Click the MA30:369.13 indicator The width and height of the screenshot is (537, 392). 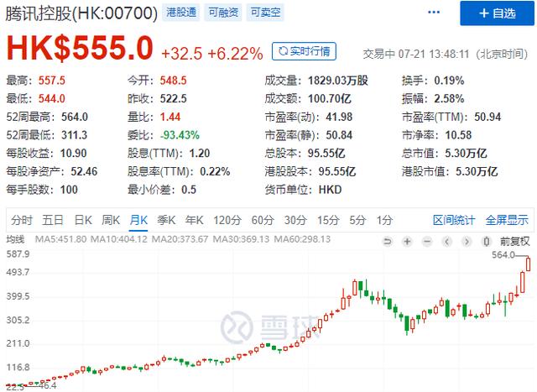pyautogui.click(x=241, y=239)
